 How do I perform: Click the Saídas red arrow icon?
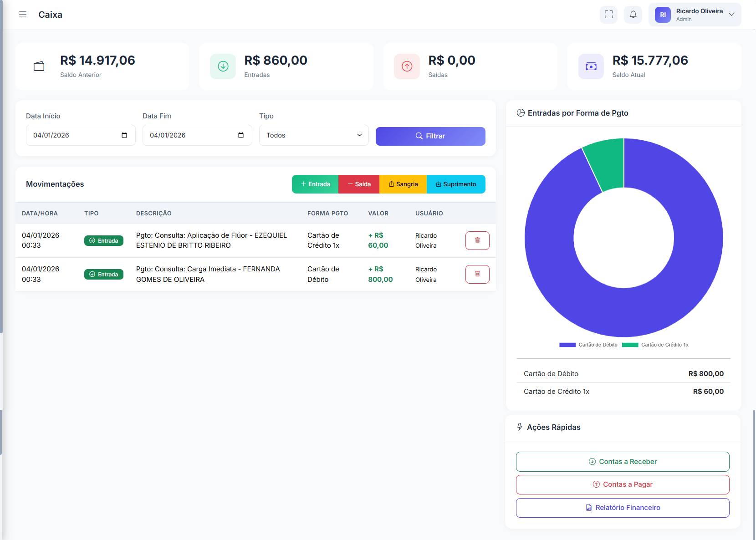(407, 66)
